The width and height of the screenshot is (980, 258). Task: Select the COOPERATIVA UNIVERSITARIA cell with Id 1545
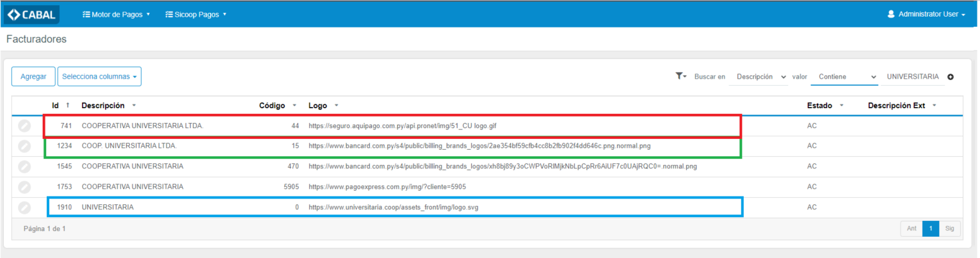[133, 166]
